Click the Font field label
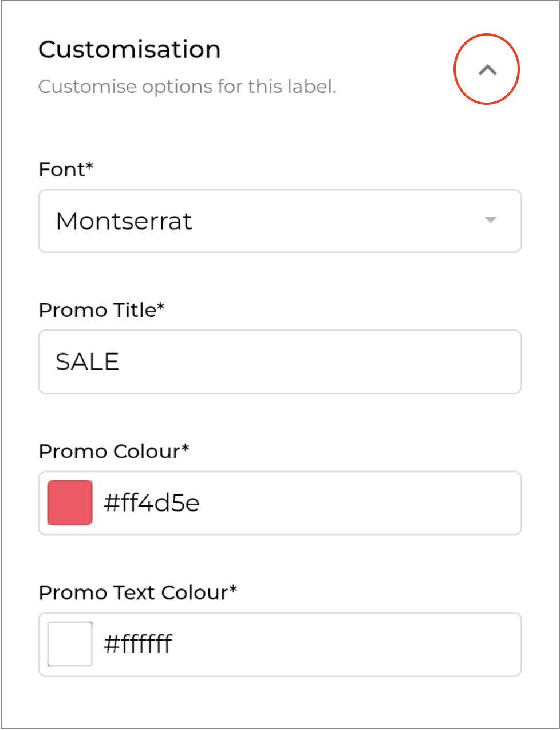 coord(62,170)
